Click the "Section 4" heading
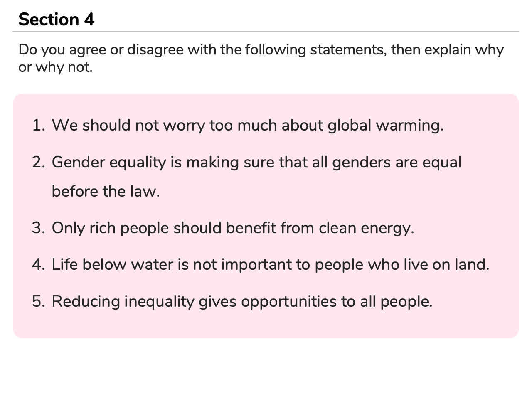Image resolution: width=532 pixels, height=399 pixels. click(57, 20)
